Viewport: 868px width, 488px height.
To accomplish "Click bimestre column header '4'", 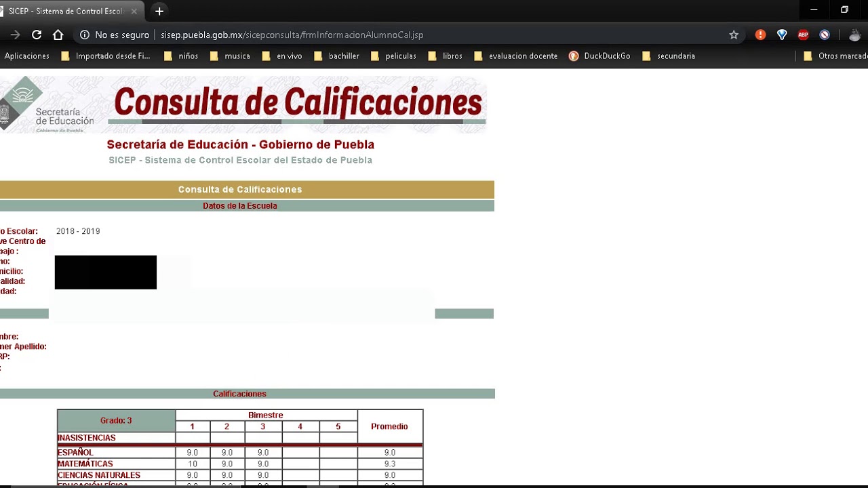I will [300, 427].
